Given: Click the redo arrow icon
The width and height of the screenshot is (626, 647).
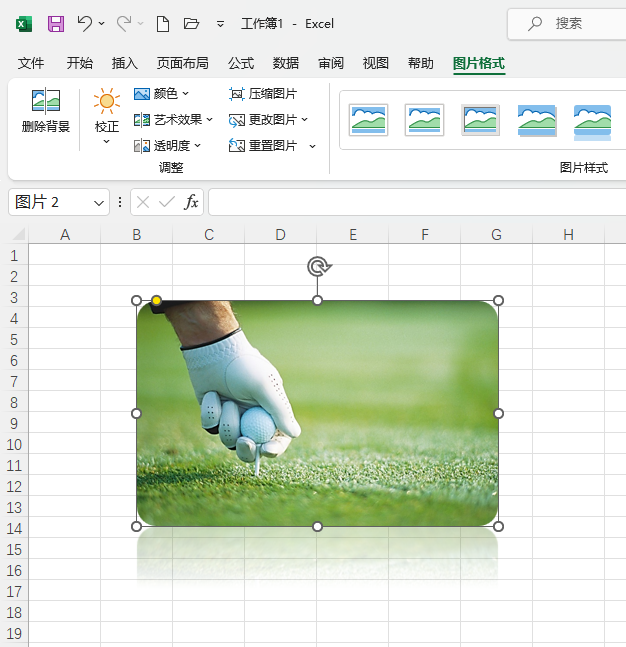Looking at the screenshot, I should [124, 24].
